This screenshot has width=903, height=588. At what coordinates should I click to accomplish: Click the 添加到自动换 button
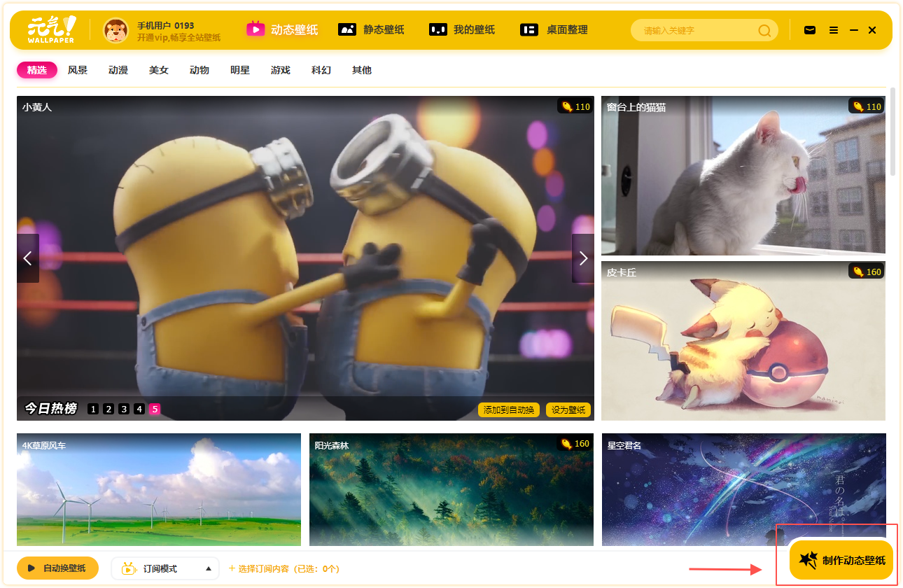(509, 409)
